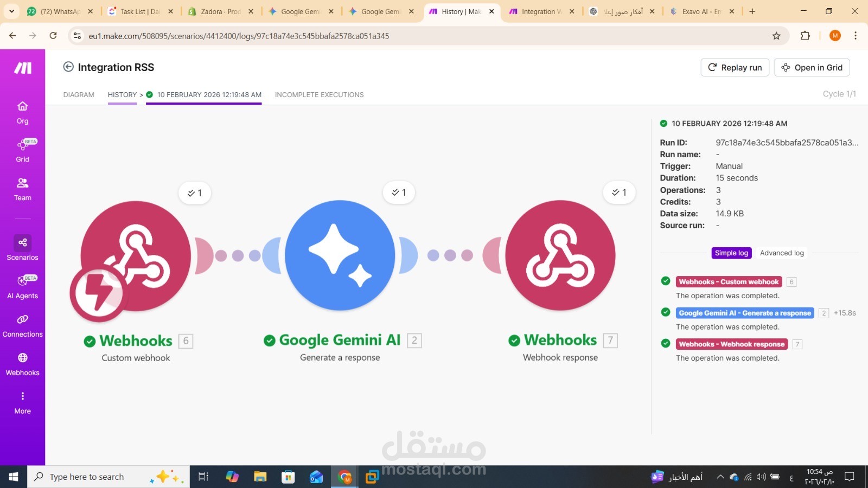Click the Make logo in the sidebar

[x=23, y=68]
